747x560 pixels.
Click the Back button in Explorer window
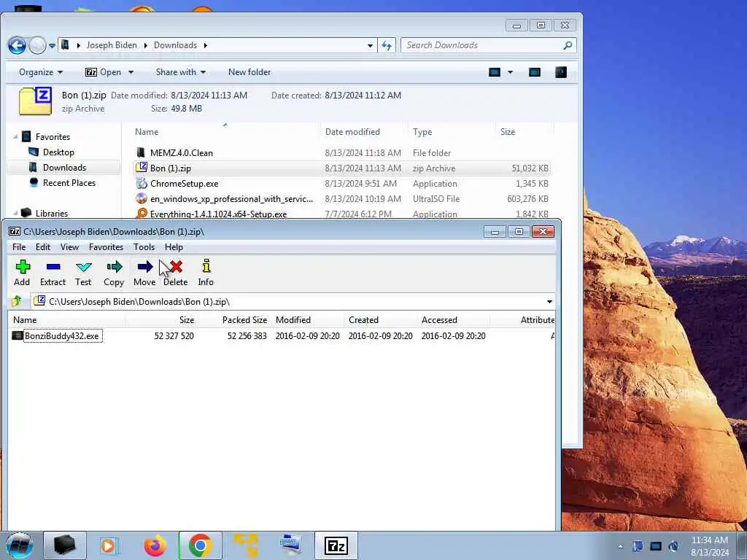tap(17, 46)
